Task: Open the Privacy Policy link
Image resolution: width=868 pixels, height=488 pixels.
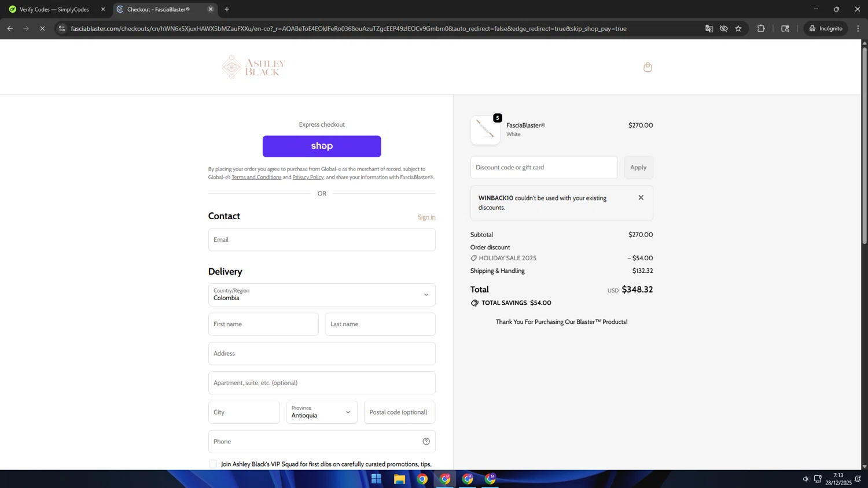Action: pyautogui.click(x=308, y=178)
